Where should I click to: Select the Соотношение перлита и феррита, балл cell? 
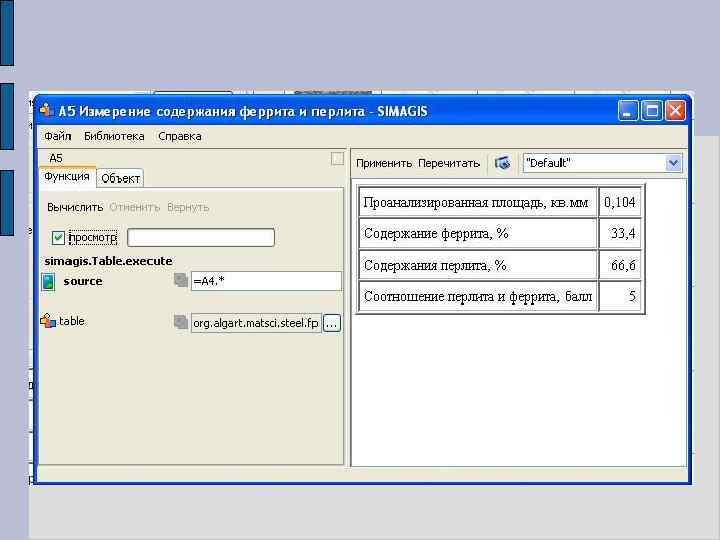click(478, 297)
